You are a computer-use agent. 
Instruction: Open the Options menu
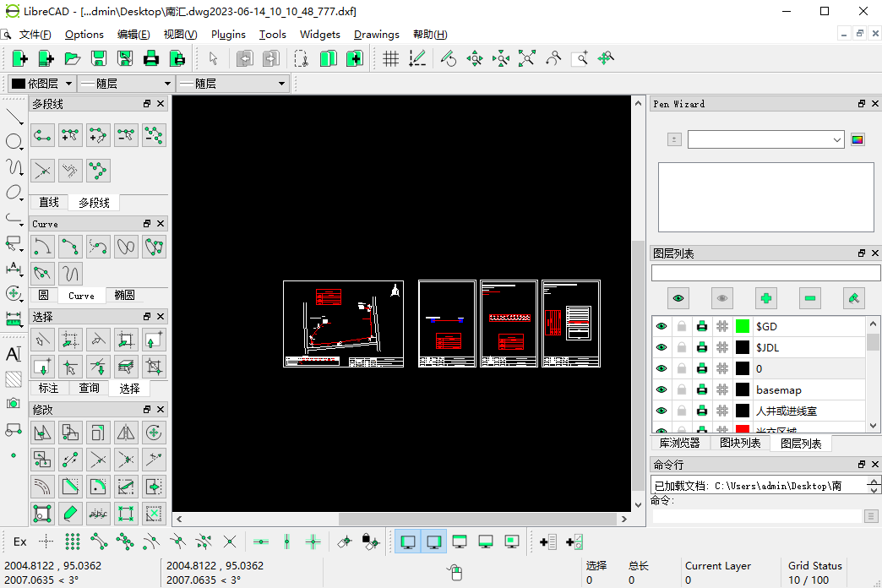pyautogui.click(x=84, y=35)
